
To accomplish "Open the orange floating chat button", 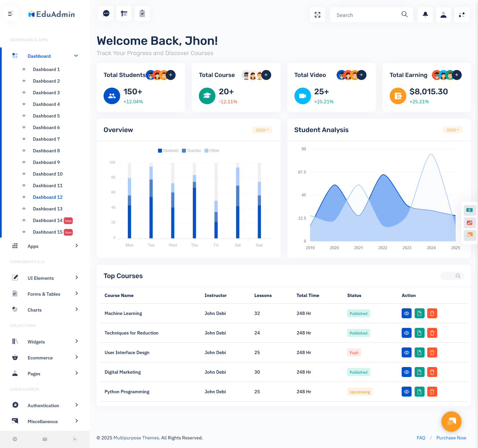I will [x=451, y=421].
